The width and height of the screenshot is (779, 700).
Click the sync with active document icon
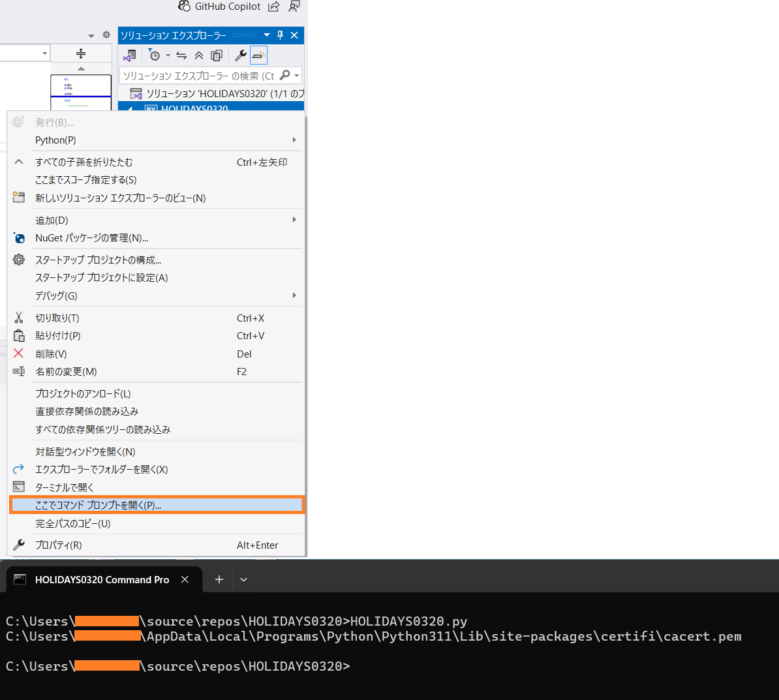pos(181,55)
